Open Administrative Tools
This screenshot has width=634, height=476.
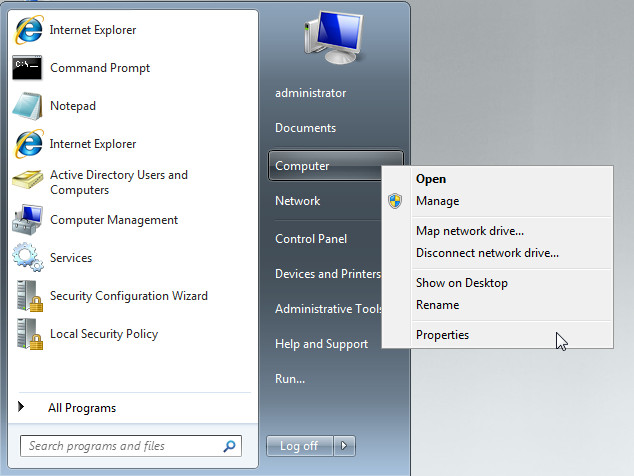[328, 309]
